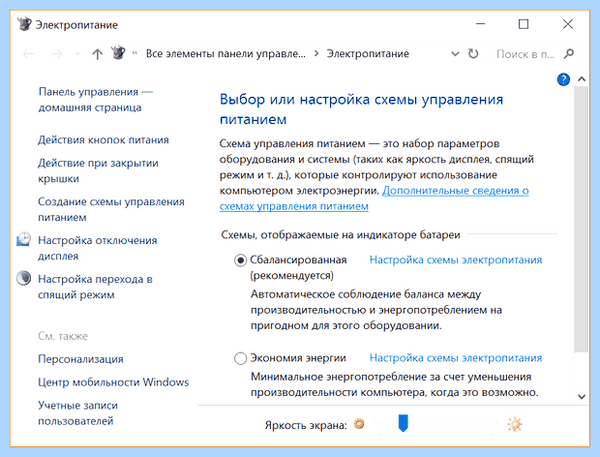Go up one level with up arrow
The height and width of the screenshot is (457, 600).
pos(97,54)
